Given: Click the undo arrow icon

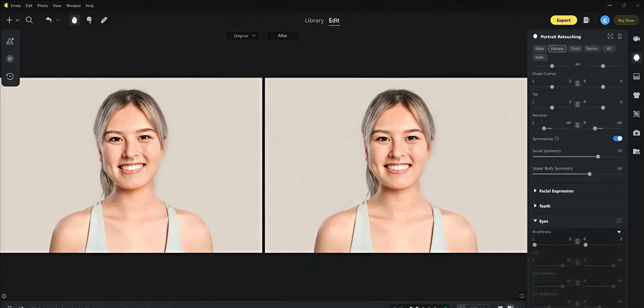Looking at the screenshot, I should click(x=48, y=20).
